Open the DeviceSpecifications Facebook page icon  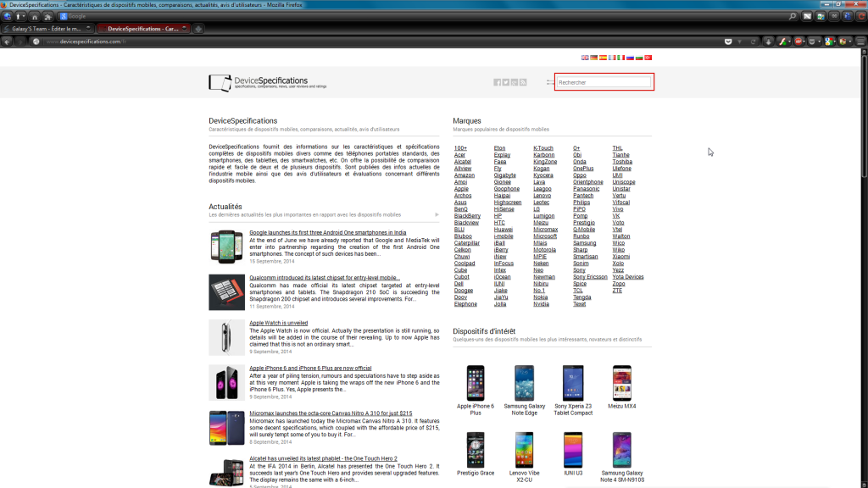[497, 82]
